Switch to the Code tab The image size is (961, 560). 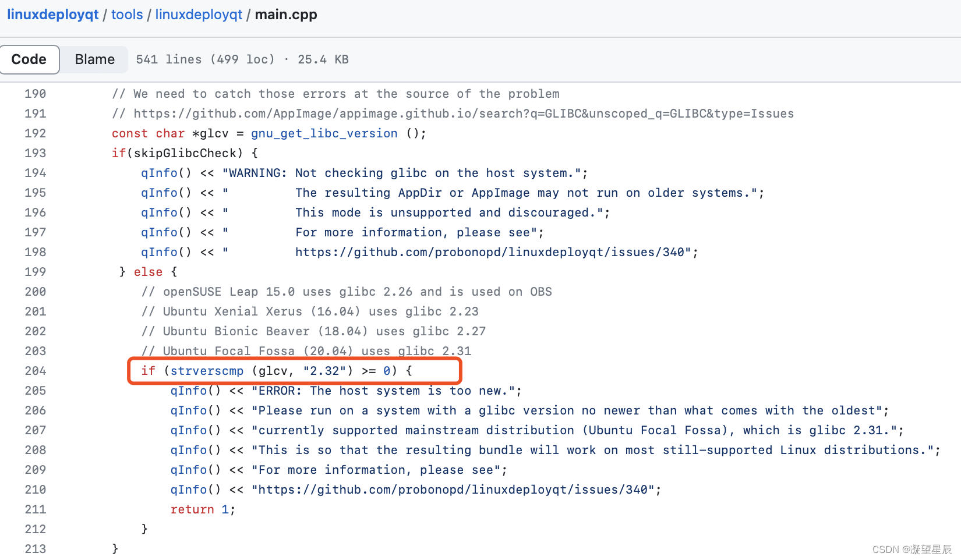[29, 59]
